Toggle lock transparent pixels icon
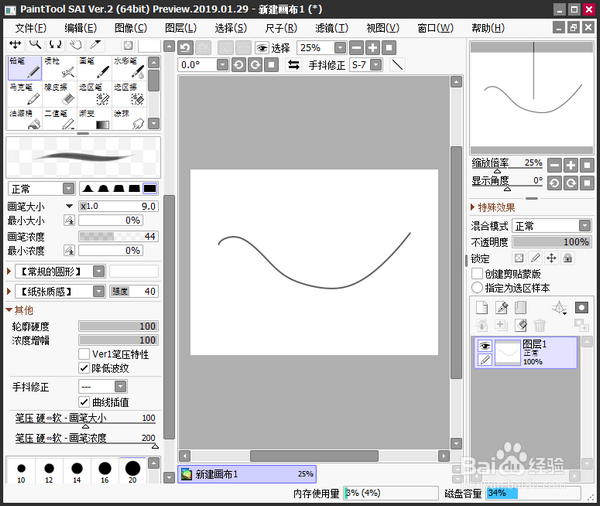 click(518, 258)
